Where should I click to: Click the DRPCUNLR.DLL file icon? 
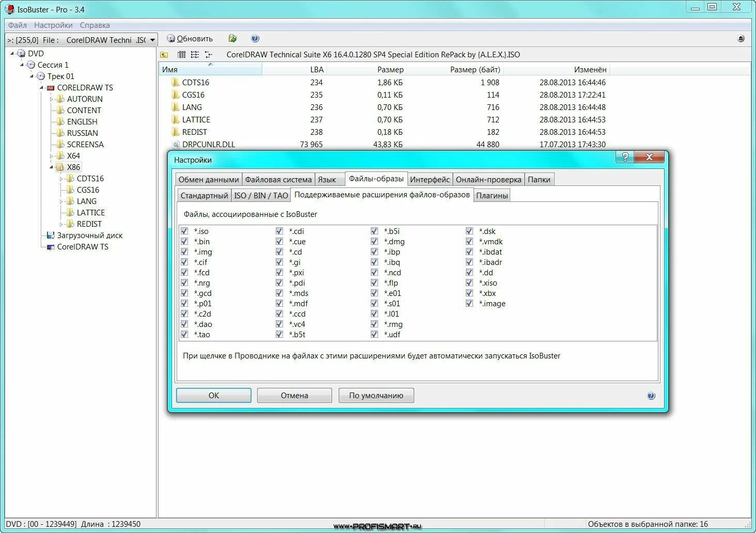pos(176,145)
